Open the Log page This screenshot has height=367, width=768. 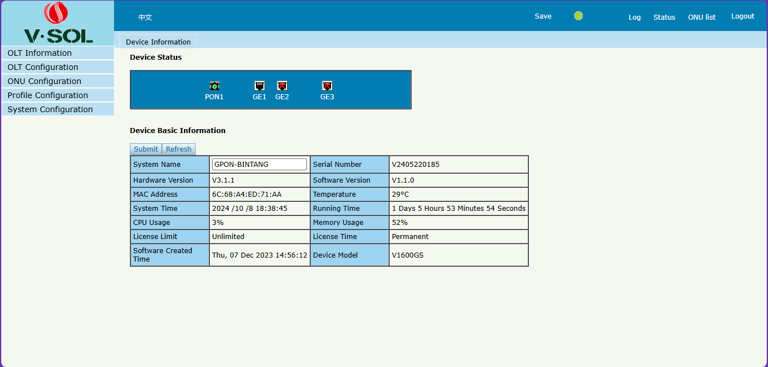634,17
